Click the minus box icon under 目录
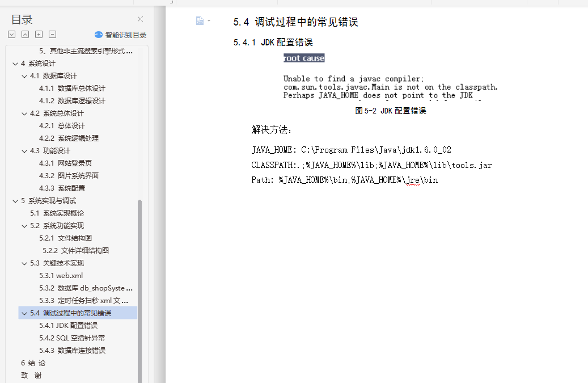The height and width of the screenshot is (383, 588). pyautogui.click(x=53, y=35)
